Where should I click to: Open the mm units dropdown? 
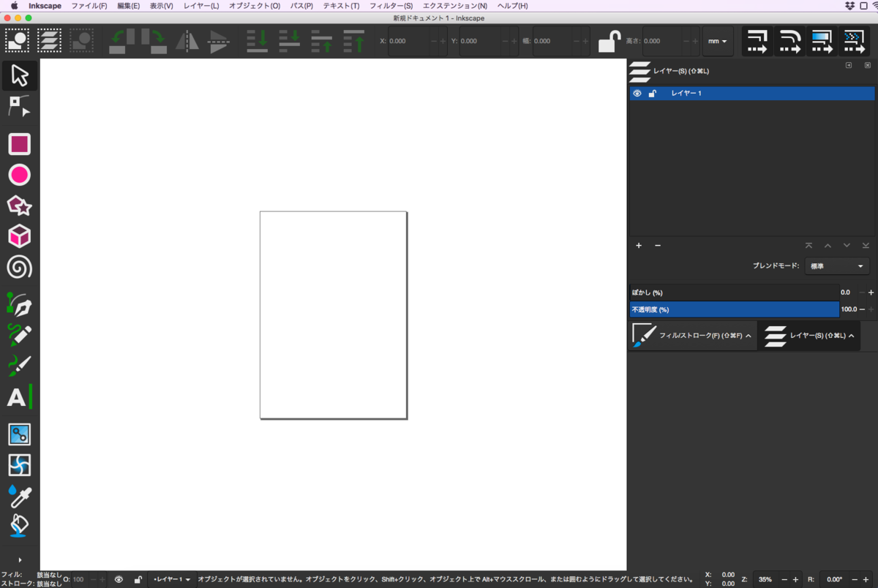(x=718, y=42)
